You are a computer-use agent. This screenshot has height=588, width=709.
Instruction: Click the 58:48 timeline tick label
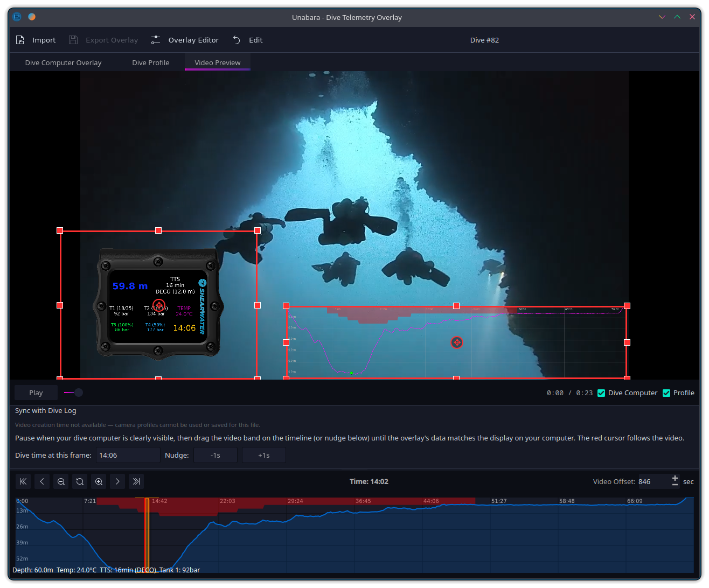click(567, 501)
